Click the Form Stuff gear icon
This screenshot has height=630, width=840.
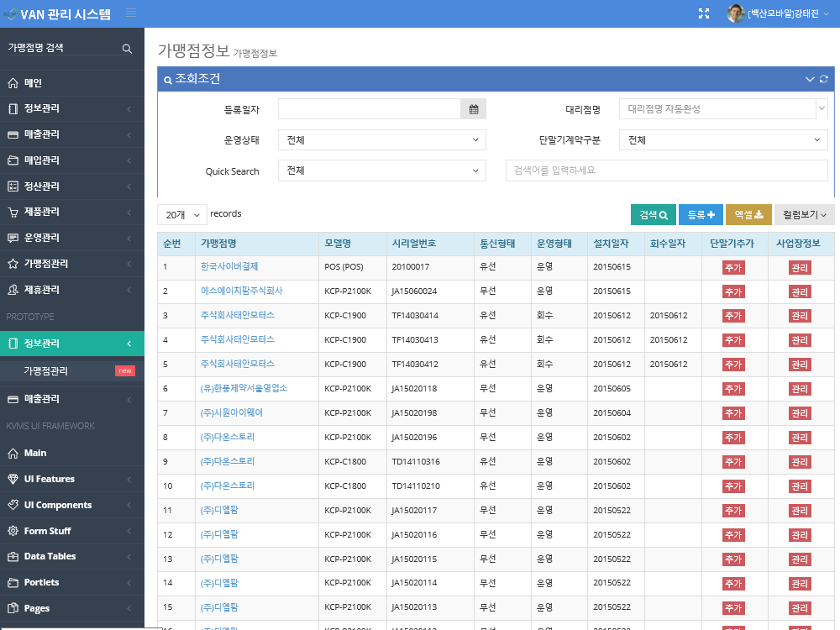pos(13,531)
